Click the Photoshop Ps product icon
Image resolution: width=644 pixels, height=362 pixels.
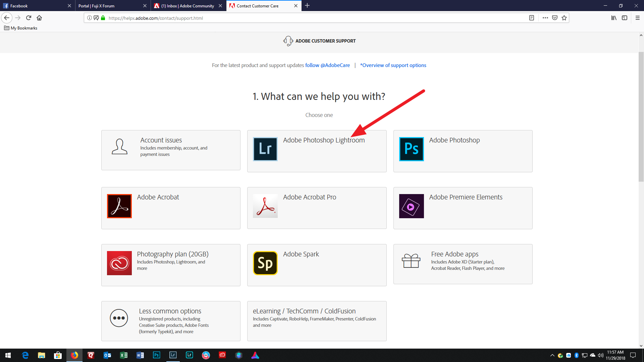[x=411, y=149]
